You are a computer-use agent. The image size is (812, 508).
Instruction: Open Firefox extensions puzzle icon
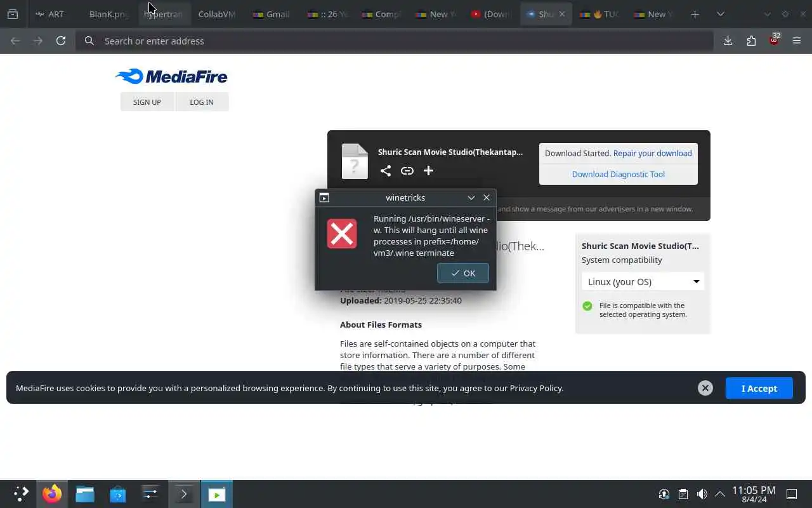click(x=751, y=41)
